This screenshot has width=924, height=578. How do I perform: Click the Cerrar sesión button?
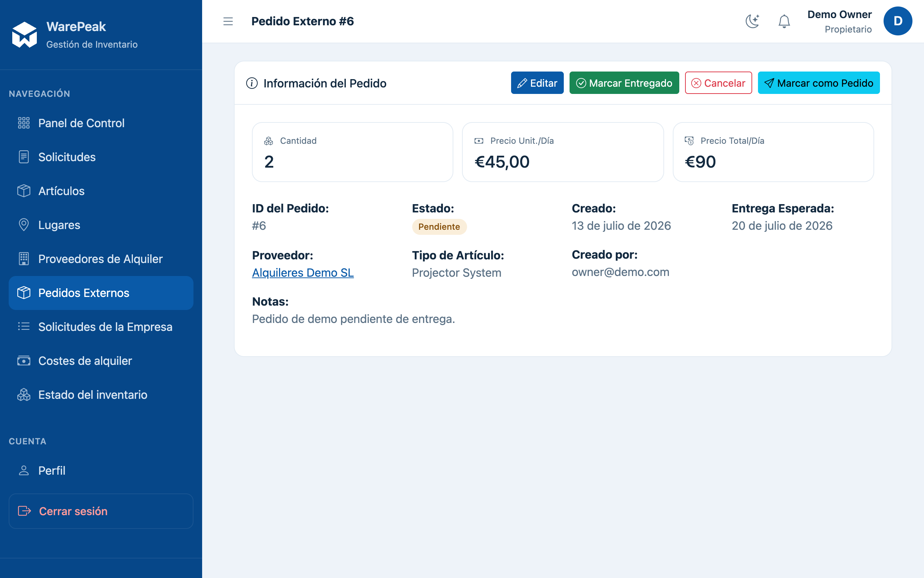(x=101, y=511)
